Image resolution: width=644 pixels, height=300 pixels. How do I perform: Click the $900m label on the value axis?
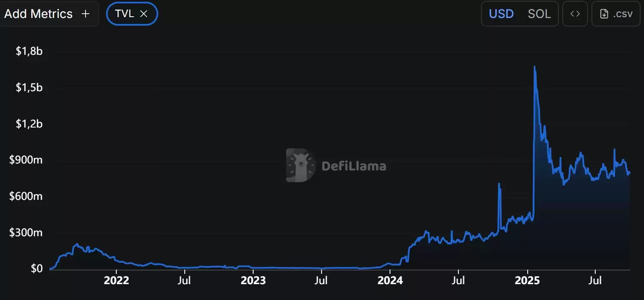[x=26, y=160]
